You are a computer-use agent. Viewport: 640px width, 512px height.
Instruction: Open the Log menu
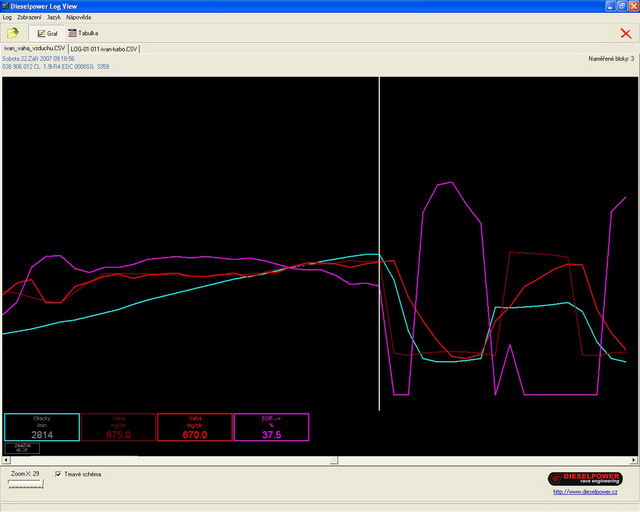[7, 18]
